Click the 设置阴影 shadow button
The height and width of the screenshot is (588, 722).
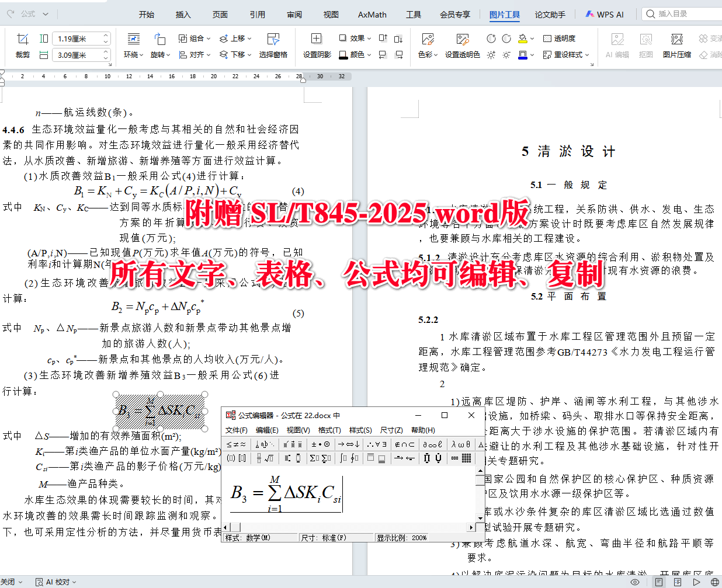point(317,46)
